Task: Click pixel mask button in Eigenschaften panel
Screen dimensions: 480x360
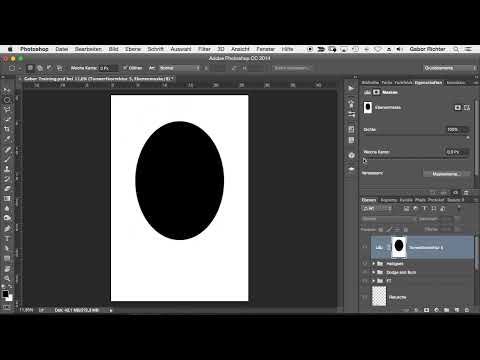Action: [458, 107]
